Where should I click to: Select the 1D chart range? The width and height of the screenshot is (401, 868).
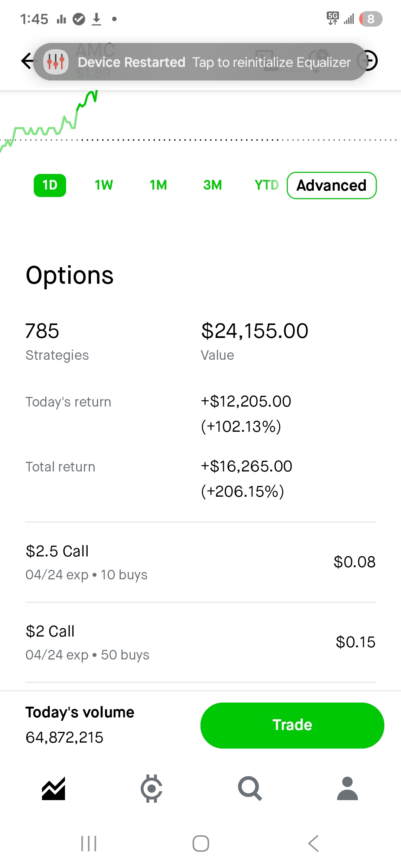click(x=50, y=185)
